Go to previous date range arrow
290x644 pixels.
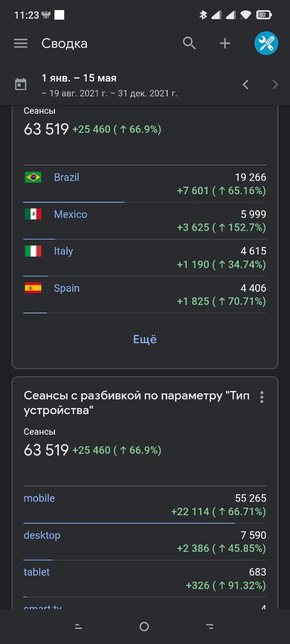pyautogui.click(x=246, y=85)
